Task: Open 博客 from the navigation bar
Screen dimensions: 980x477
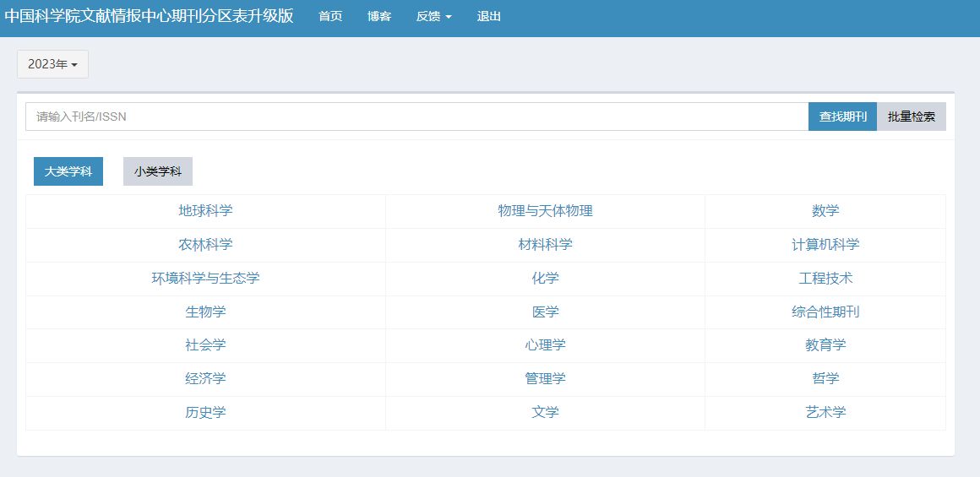Action: pos(379,16)
